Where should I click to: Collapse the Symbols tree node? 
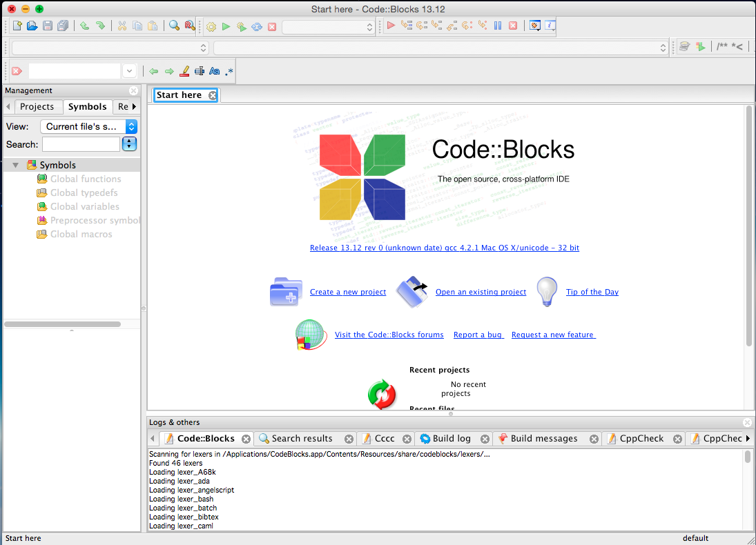tap(15, 165)
